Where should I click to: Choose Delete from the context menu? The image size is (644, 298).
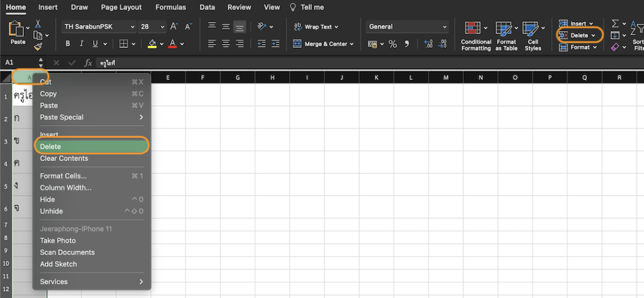[x=91, y=146]
